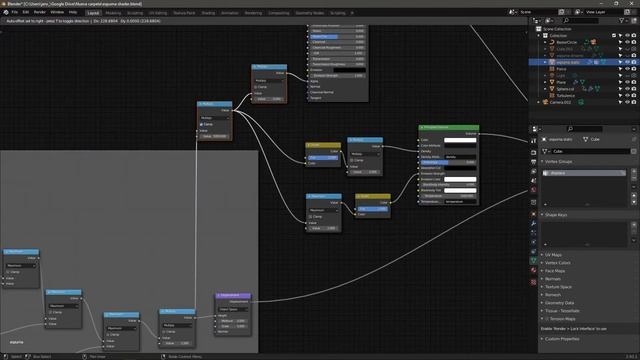
Task: Open the Output properties tab
Action: tap(533, 162)
